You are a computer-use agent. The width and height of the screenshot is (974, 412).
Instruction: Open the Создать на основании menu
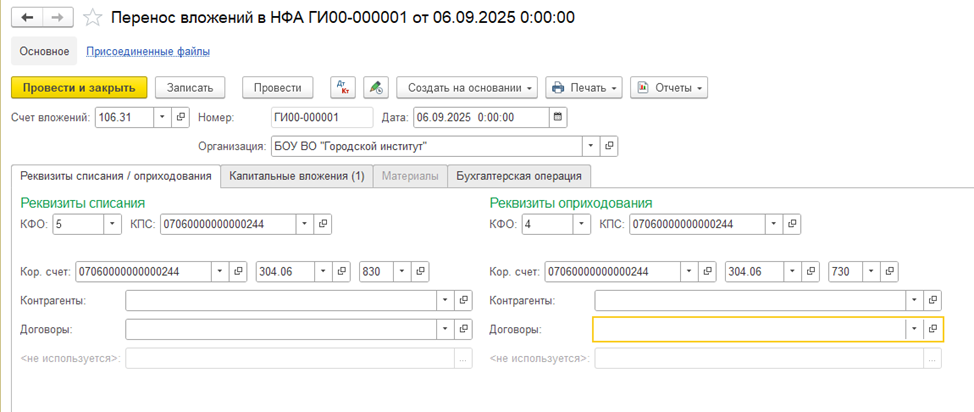[x=467, y=88]
